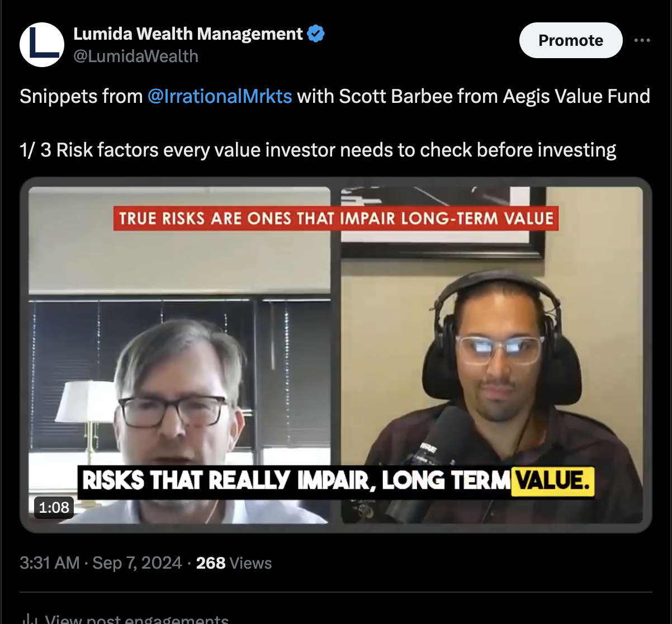Click the bar chart engagements icon
This screenshot has height=624, width=672.
[27, 619]
